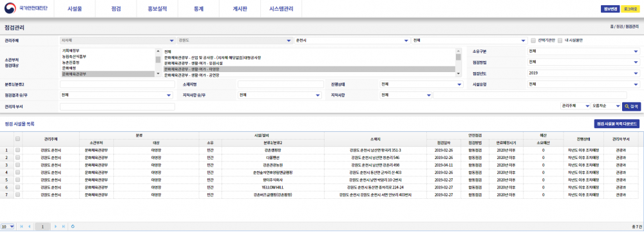Open the 소유구분 dropdown

pyautogui.click(x=583, y=51)
